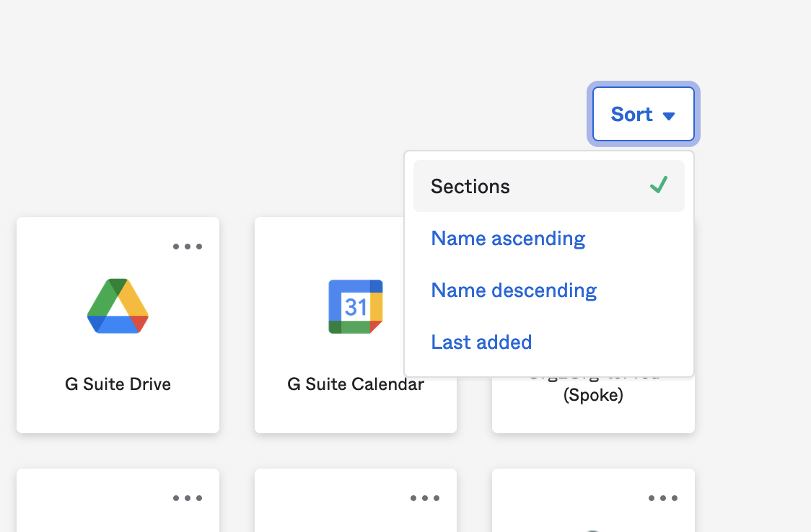Image resolution: width=811 pixels, height=532 pixels.
Task: Select the Sections sort option
Action: (x=470, y=187)
